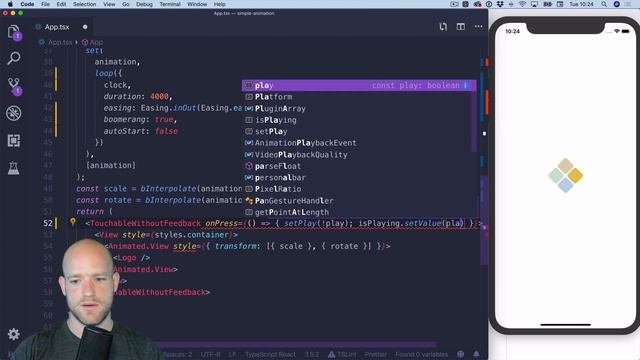Click the duration value 4000
640x360 pixels.
[159, 96]
